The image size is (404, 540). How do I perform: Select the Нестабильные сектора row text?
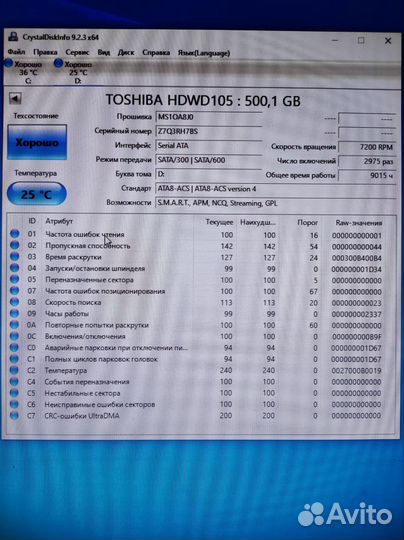point(82,393)
